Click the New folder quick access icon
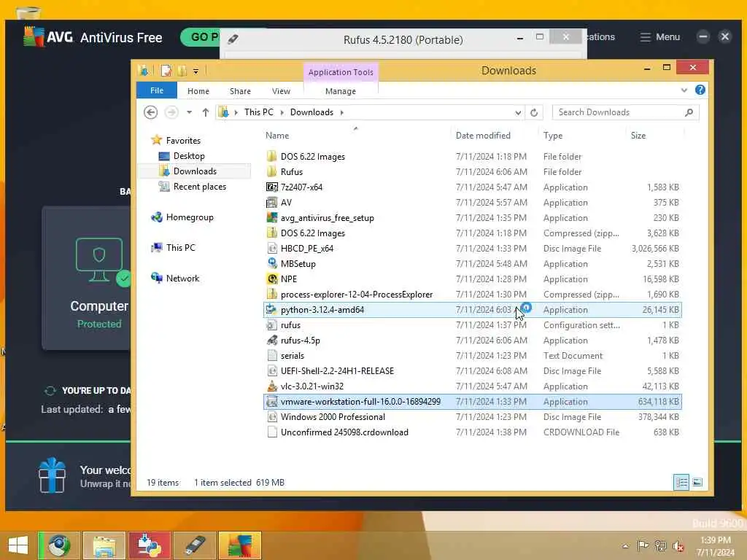Screen dimensions: 747x560 pyautogui.click(x=182, y=71)
